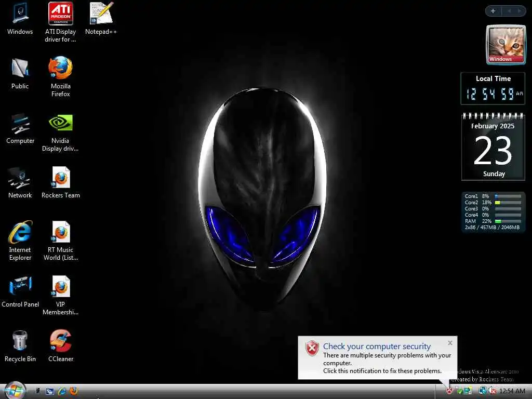Click the network connection tray icon
This screenshot has height=399, width=532.
pos(482,391)
